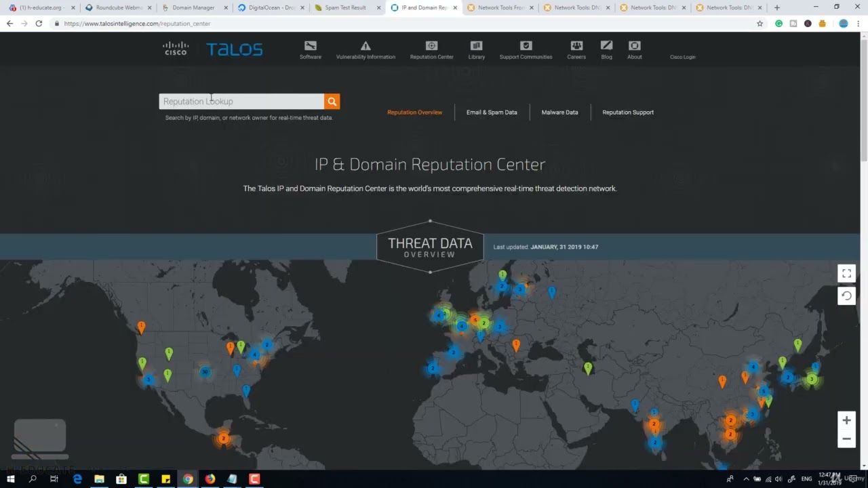
Task: Switch to the DigitalOcean tab
Action: pyautogui.click(x=271, y=7)
